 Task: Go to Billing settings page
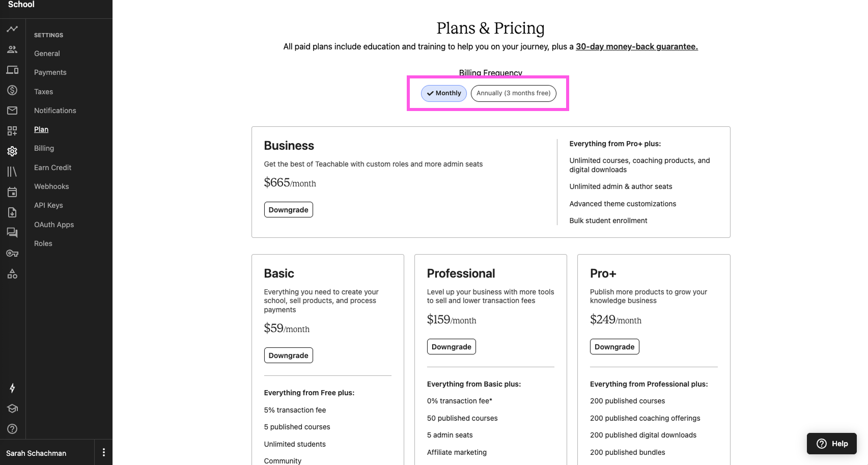click(x=44, y=148)
